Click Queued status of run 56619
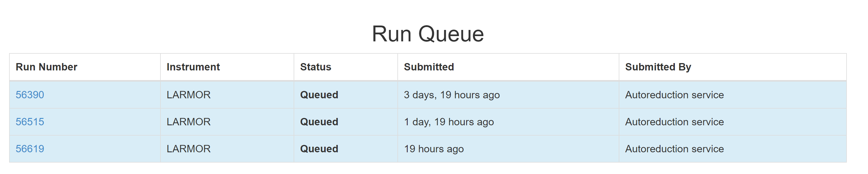Screen dimensions: 868x174 pyautogui.click(x=319, y=148)
